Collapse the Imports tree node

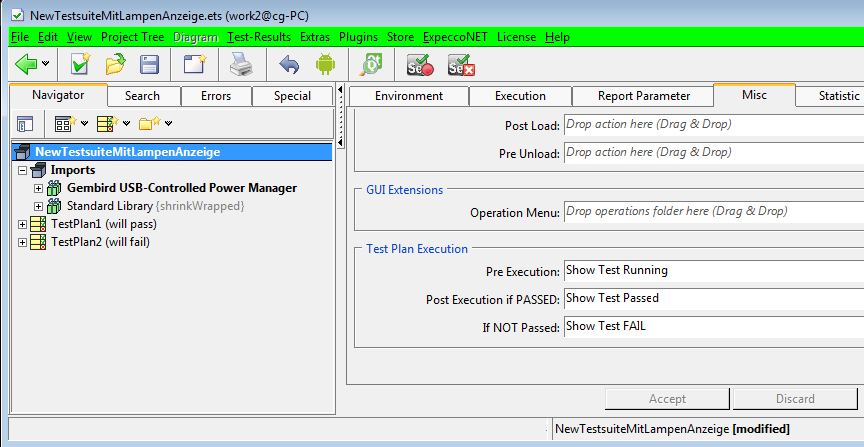tap(23, 170)
